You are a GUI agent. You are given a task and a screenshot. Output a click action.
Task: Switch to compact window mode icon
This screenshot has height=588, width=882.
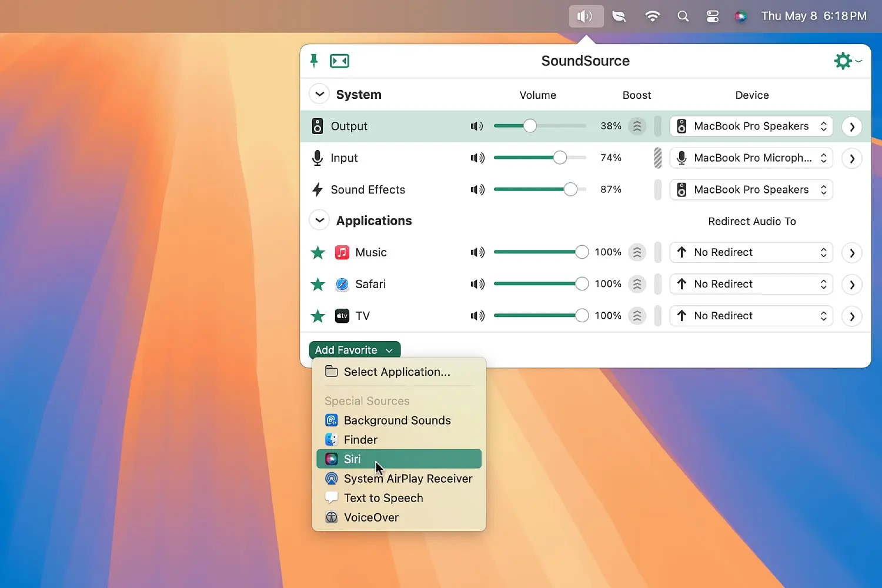click(x=339, y=61)
